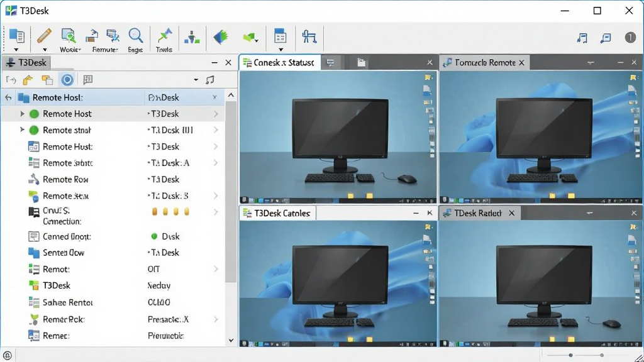Click the yellow up-folder arrow in T3Desk panel
This screenshot has width=644, height=362.
pos(28,80)
